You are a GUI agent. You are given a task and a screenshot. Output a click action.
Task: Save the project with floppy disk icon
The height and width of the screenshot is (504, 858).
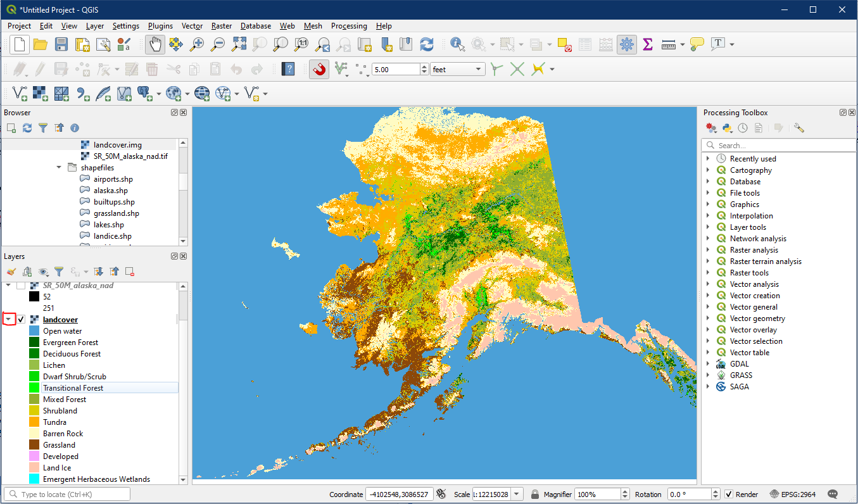pyautogui.click(x=61, y=44)
